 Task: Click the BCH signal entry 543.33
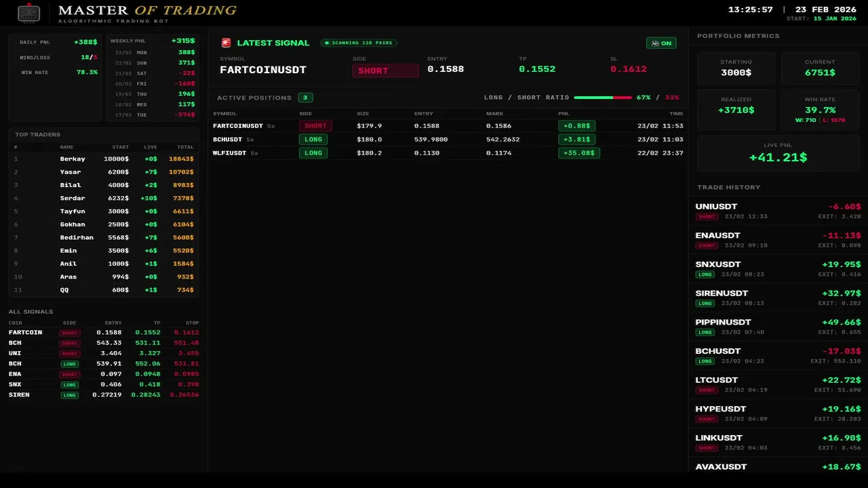[x=109, y=343]
